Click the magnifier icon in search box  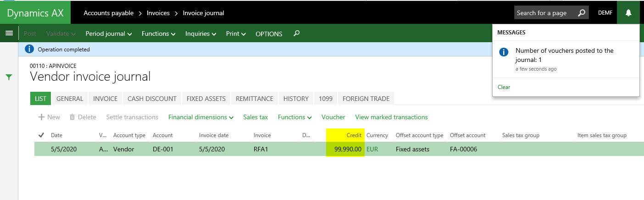tap(581, 13)
